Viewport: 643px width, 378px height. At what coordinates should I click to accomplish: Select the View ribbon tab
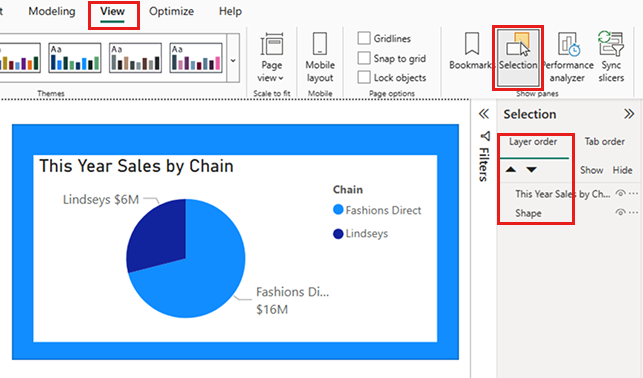pos(112,11)
